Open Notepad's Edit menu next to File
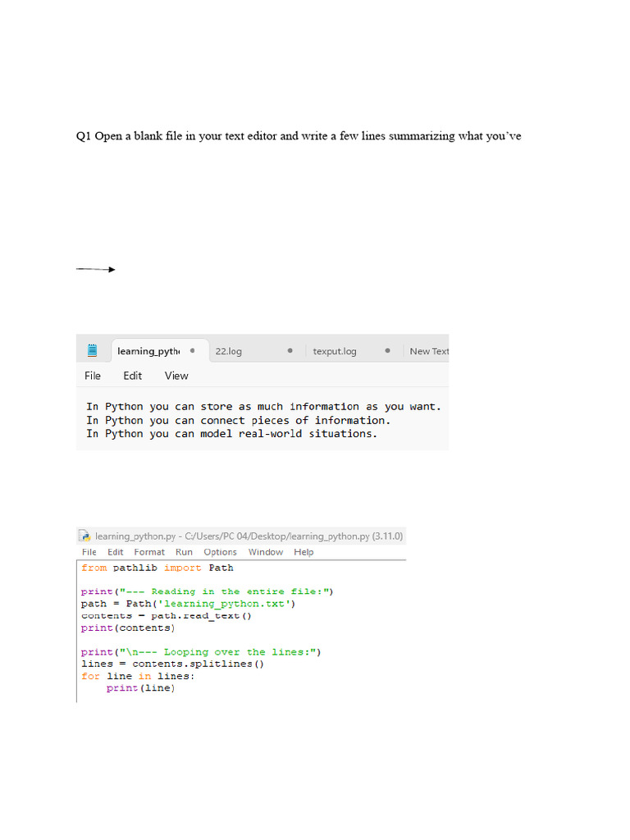This screenshot has height=840, width=630. 132,376
